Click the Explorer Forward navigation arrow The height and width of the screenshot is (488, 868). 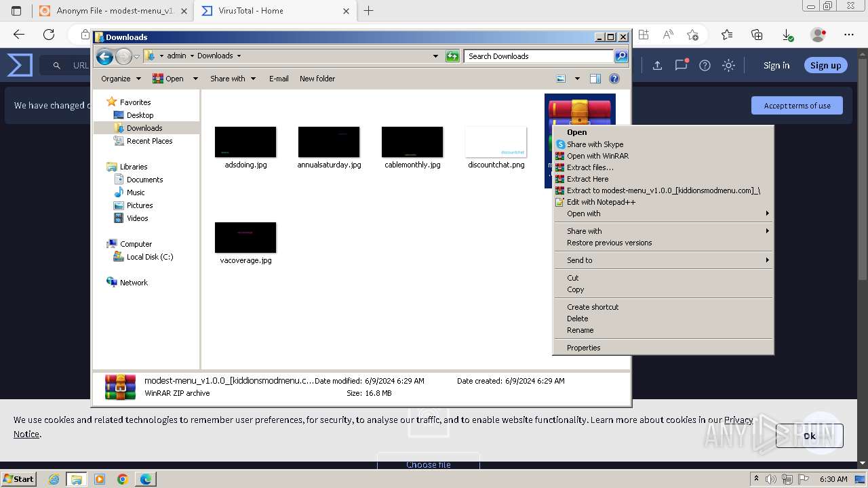point(123,56)
